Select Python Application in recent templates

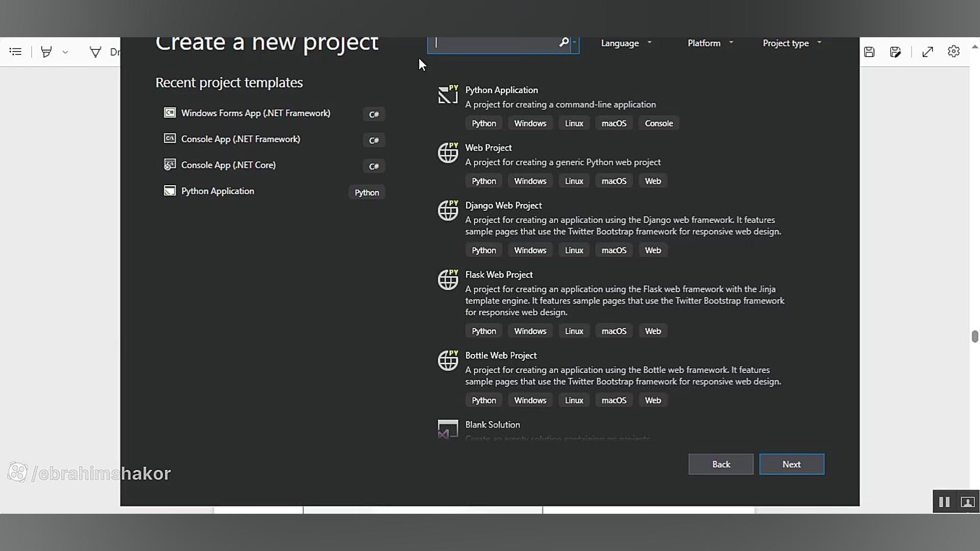[274, 191]
